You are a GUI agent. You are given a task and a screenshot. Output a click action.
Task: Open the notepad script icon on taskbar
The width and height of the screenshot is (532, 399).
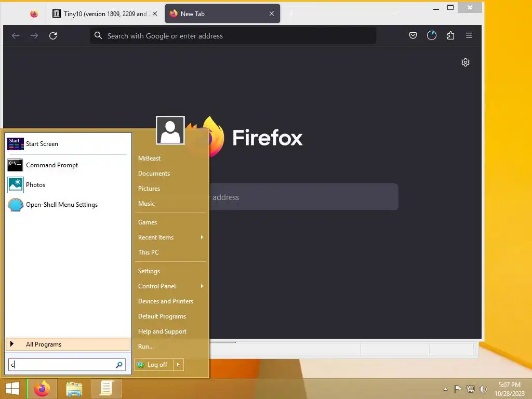click(106, 389)
